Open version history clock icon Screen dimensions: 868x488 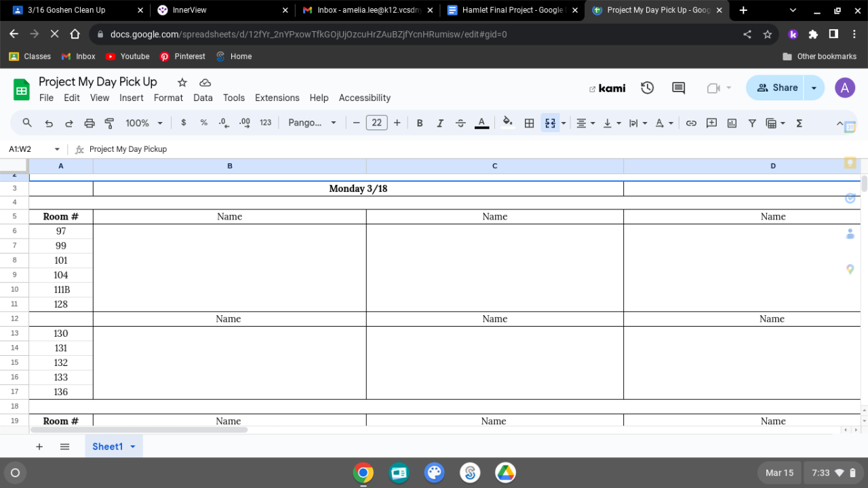tap(647, 88)
